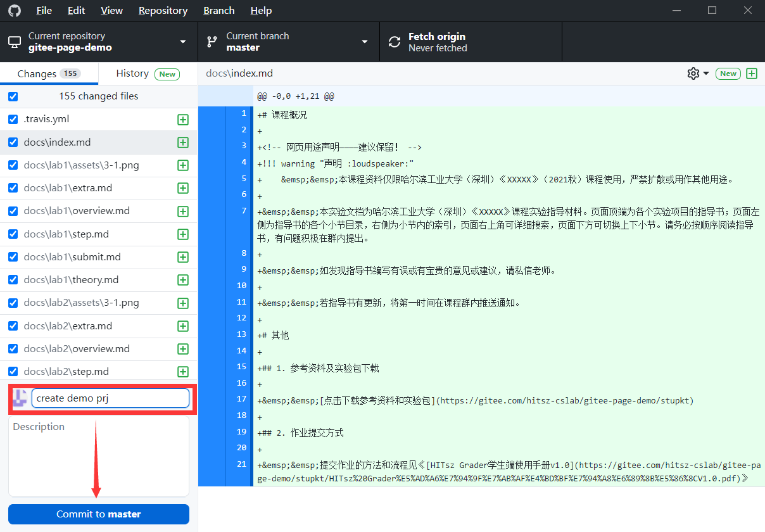
Task: Click the New badge on History tab
Action: [x=167, y=74]
